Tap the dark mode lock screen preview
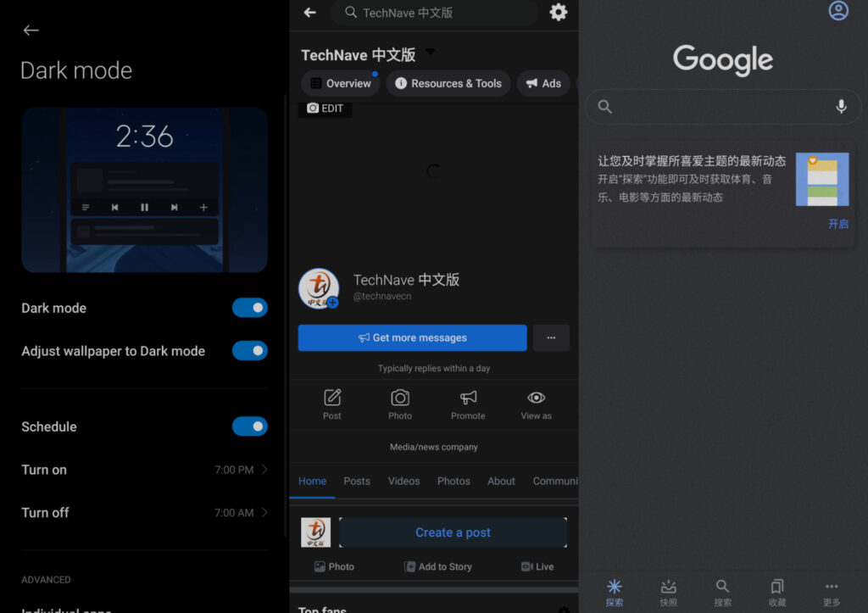Image resolution: width=868 pixels, height=613 pixels. pyautogui.click(x=144, y=190)
